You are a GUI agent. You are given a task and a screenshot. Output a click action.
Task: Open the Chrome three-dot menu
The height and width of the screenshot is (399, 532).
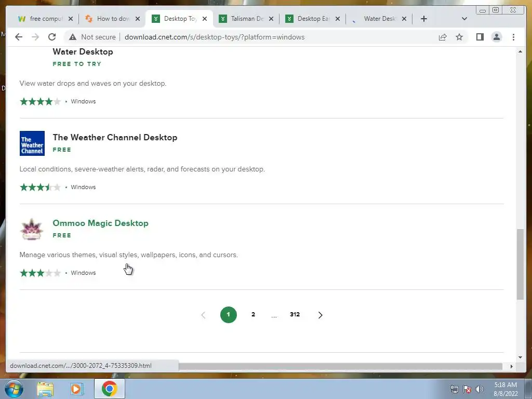pyautogui.click(x=513, y=37)
